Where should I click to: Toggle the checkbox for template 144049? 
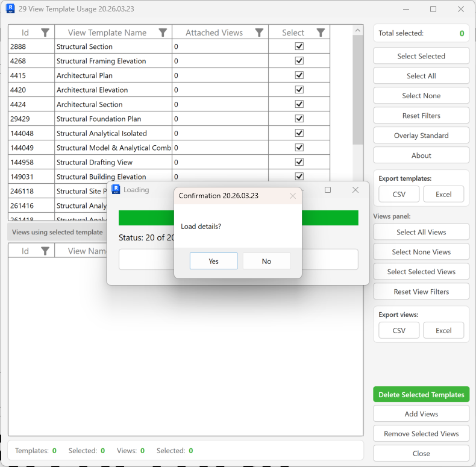pyautogui.click(x=299, y=148)
